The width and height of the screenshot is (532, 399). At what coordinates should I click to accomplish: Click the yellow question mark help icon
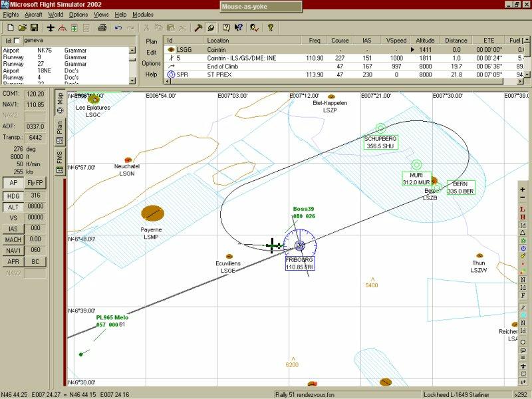[x=270, y=28]
